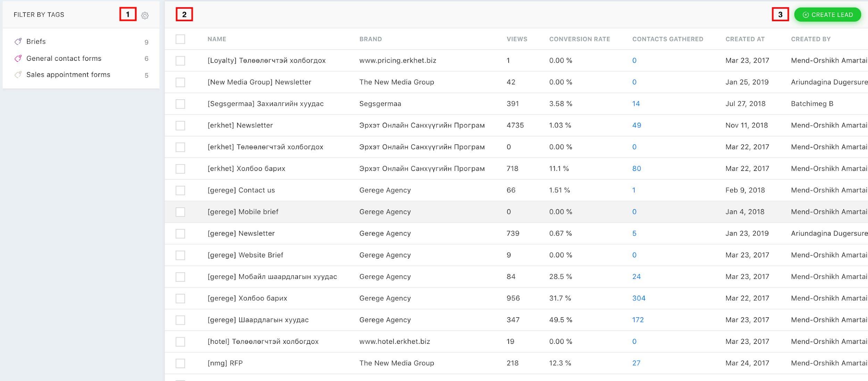Open tag settings gear icon
This screenshot has height=381, width=868.
tap(145, 16)
